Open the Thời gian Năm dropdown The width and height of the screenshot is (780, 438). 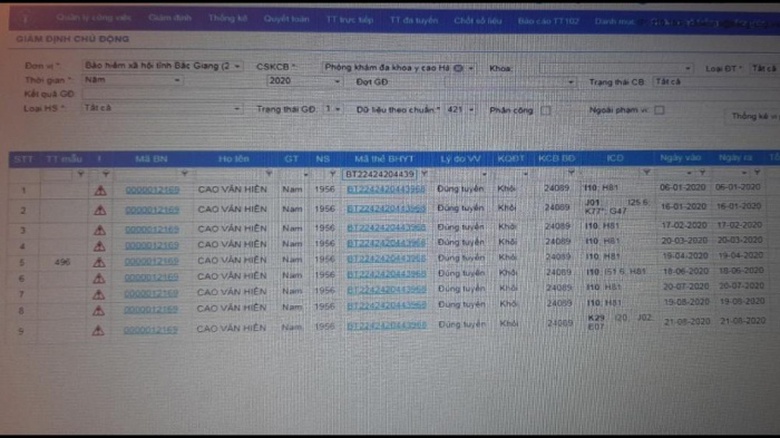(x=177, y=80)
